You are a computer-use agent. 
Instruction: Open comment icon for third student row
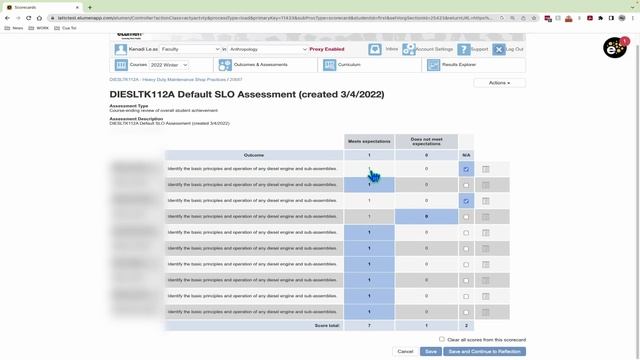(485, 201)
